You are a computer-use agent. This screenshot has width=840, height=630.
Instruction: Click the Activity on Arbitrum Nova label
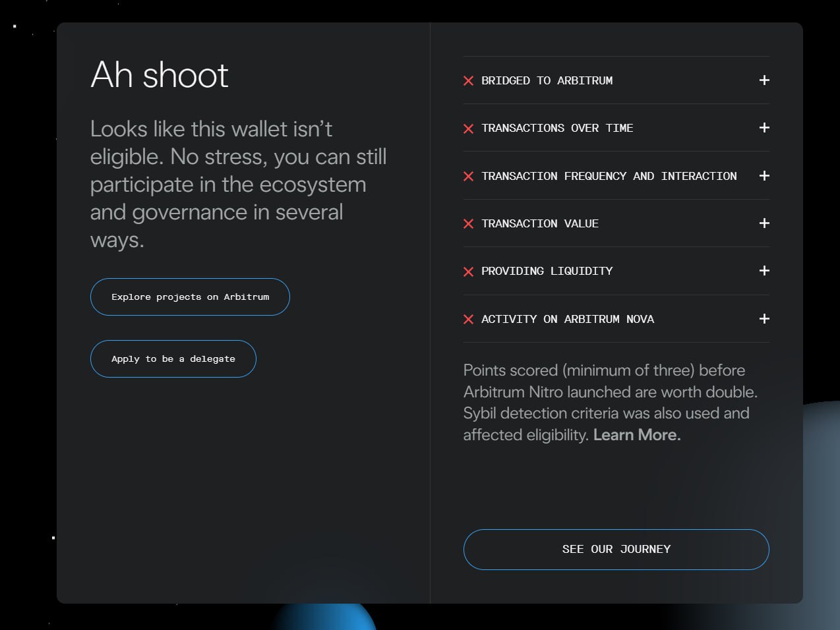[568, 319]
